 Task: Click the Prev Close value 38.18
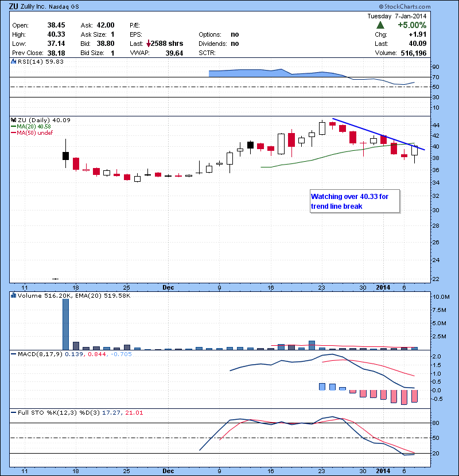tap(56, 53)
